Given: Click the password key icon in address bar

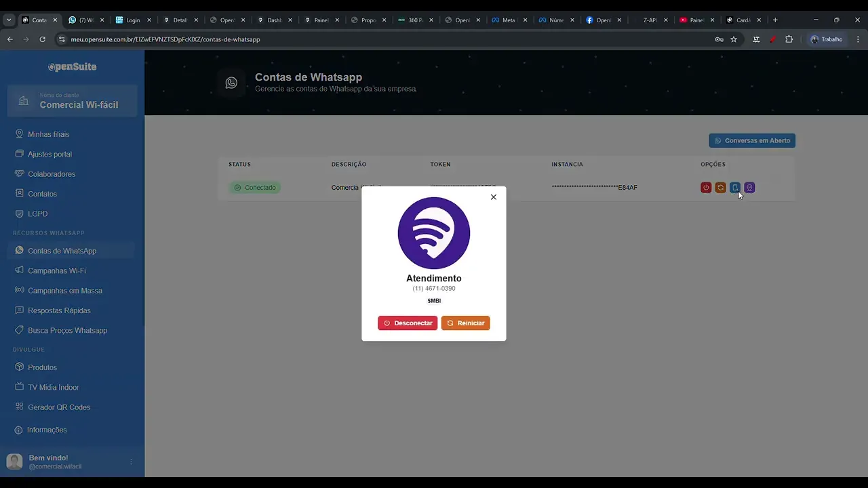Looking at the screenshot, I should coord(719,39).
